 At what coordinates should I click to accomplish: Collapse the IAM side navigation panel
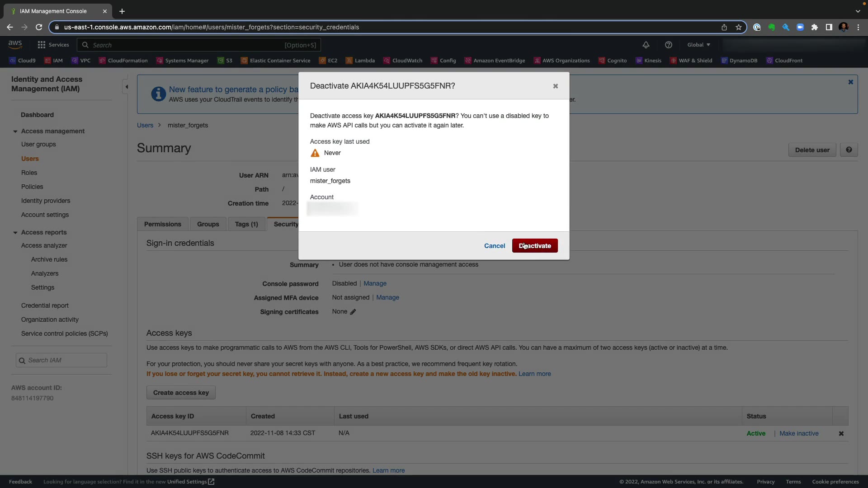coord(127,87)
